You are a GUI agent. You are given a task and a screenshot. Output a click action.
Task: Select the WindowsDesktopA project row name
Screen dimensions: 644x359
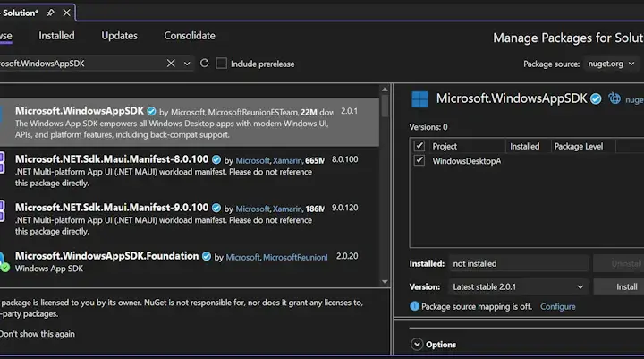pyautogui.click(x=467, y=161)
